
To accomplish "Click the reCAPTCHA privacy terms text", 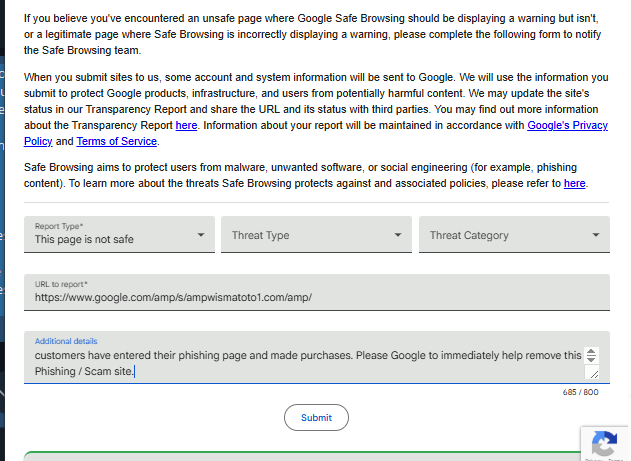I will click(603, 459).
